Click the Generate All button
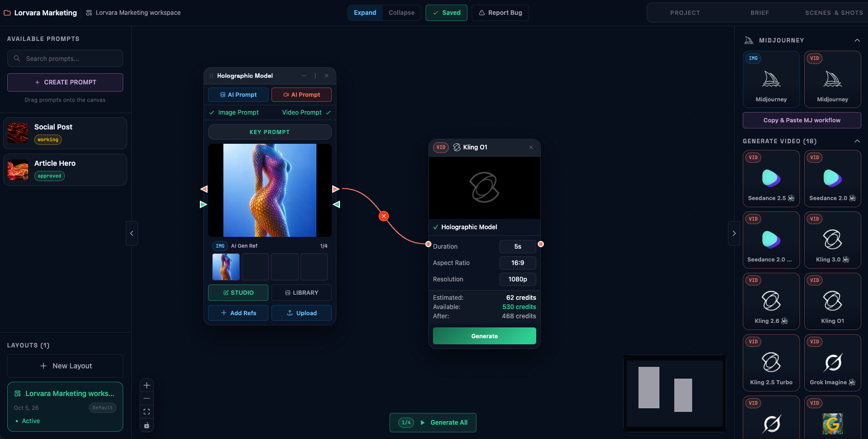868x439 pixels. pos(433,423)
